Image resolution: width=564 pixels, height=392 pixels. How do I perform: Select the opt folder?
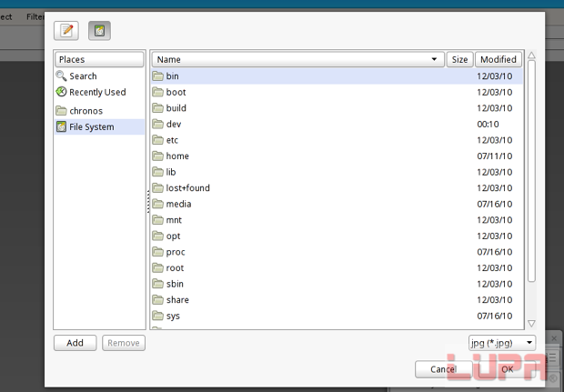coord(337,236)
